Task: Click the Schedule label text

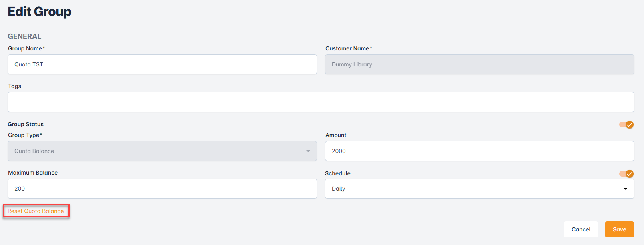Action: pos(338,173)
